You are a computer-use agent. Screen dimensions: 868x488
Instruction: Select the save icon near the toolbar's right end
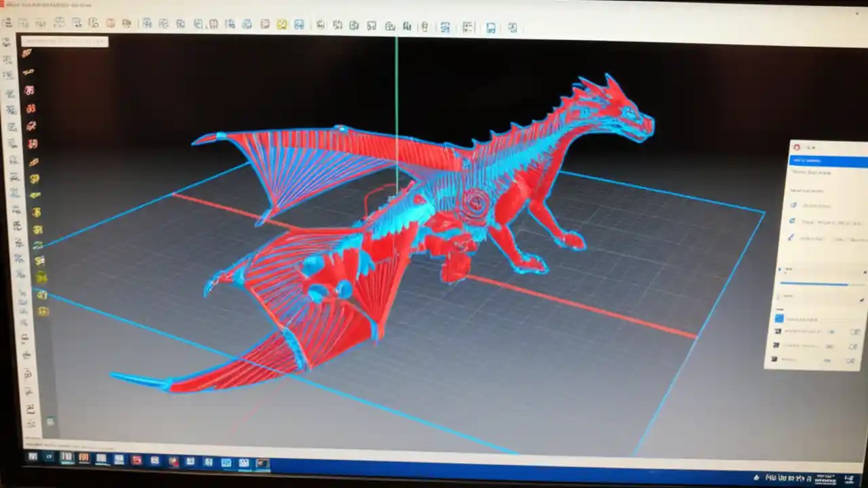click(491, 26)
